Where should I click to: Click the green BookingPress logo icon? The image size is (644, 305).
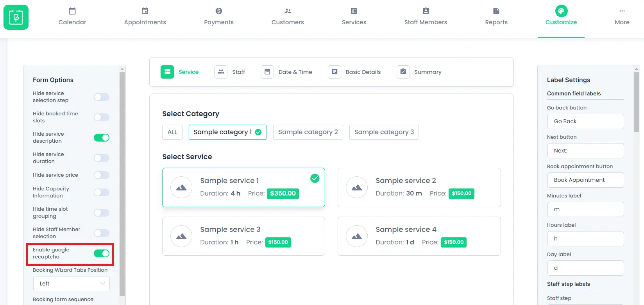click(16, 17)
